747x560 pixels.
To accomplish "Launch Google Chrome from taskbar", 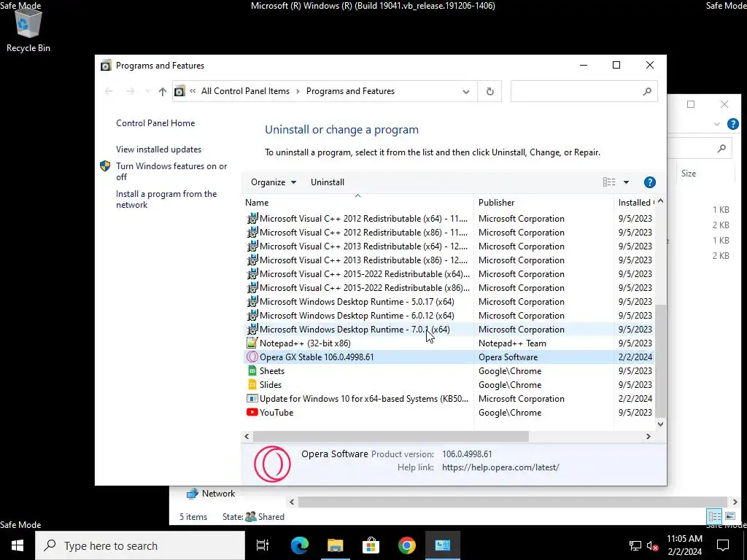I will [x=406, y=545].
